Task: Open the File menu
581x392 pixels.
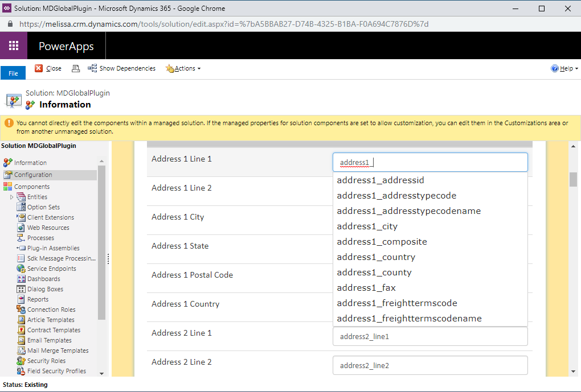Action: click(x=13, y=73)
